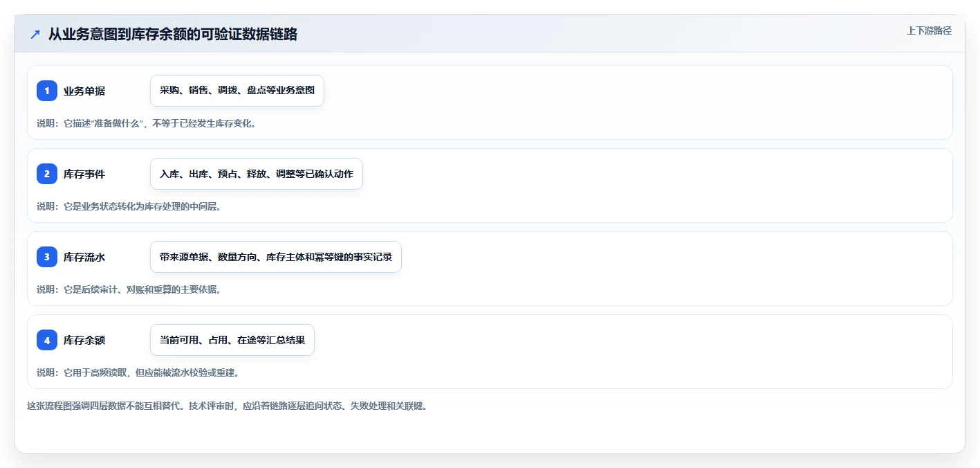Click the 入库、出库、预占、释放 actions box
The width and height of the screenshot is (980, 468).
tap(257, 174)
